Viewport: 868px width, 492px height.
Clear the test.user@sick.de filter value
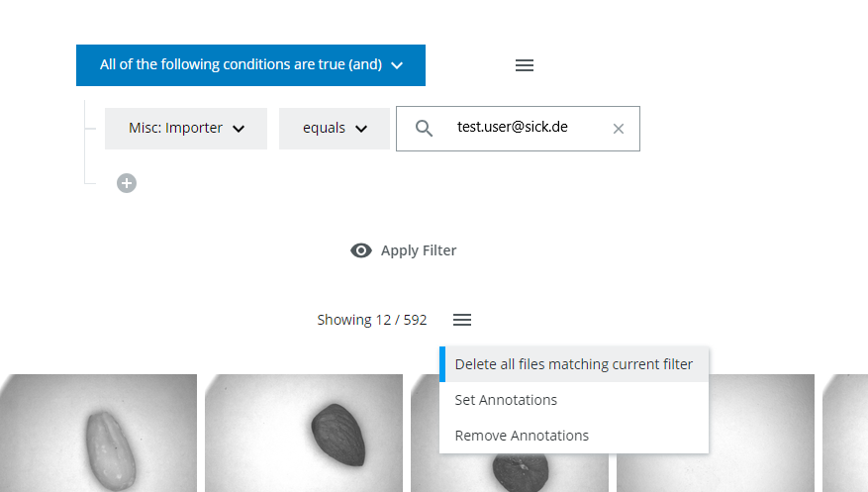619,129
